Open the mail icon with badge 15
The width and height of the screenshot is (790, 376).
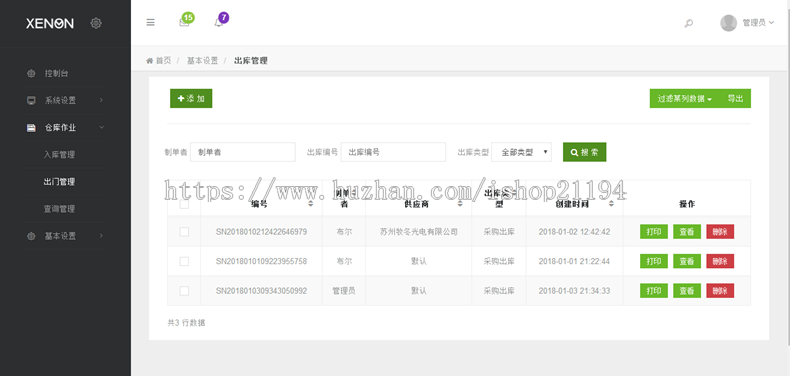click(184, 22)
